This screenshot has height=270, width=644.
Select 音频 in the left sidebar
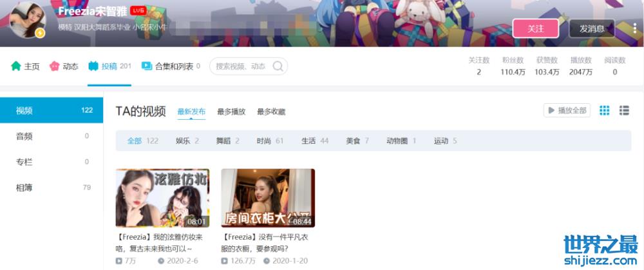coord(24,136)
